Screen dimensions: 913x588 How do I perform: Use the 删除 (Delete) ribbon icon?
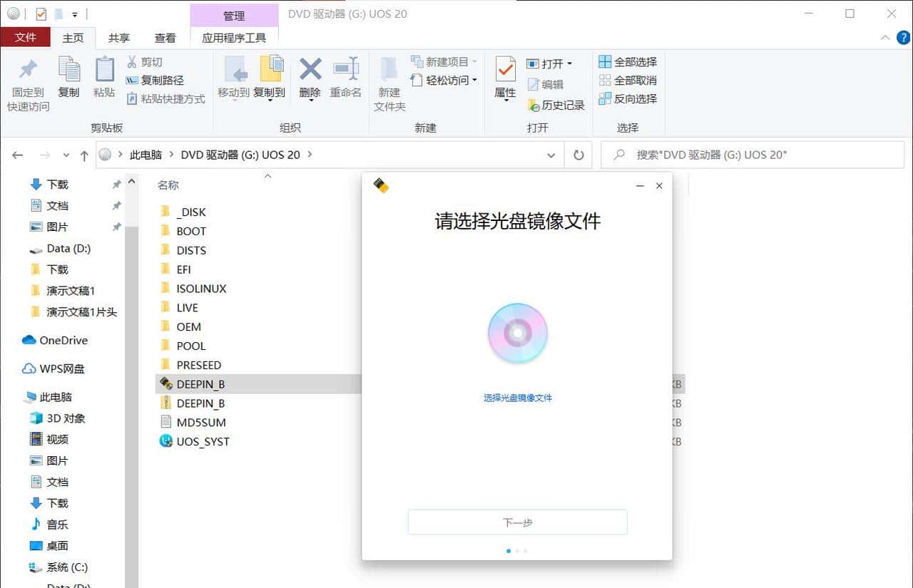point(310,81)
